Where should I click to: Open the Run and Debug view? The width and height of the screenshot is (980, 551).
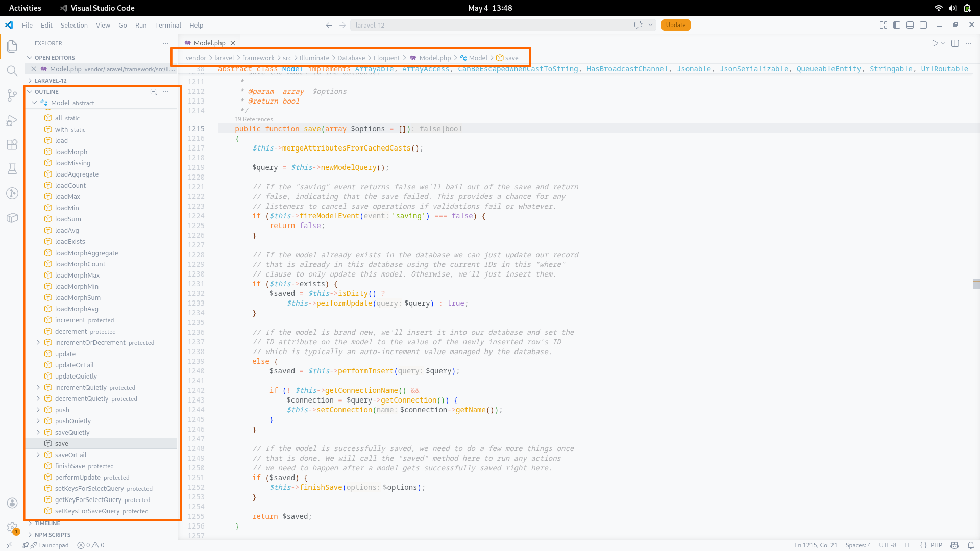pyautogui.click(x=12, y=120)
